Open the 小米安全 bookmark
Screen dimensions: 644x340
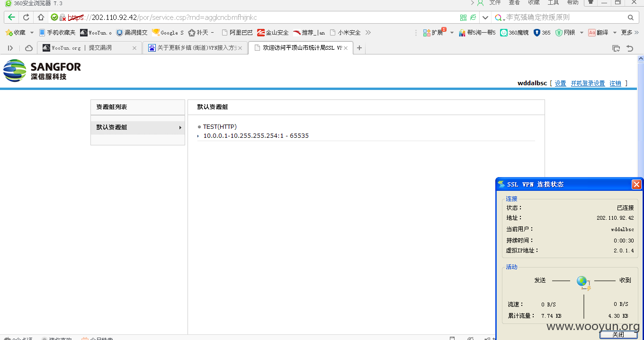345,33
